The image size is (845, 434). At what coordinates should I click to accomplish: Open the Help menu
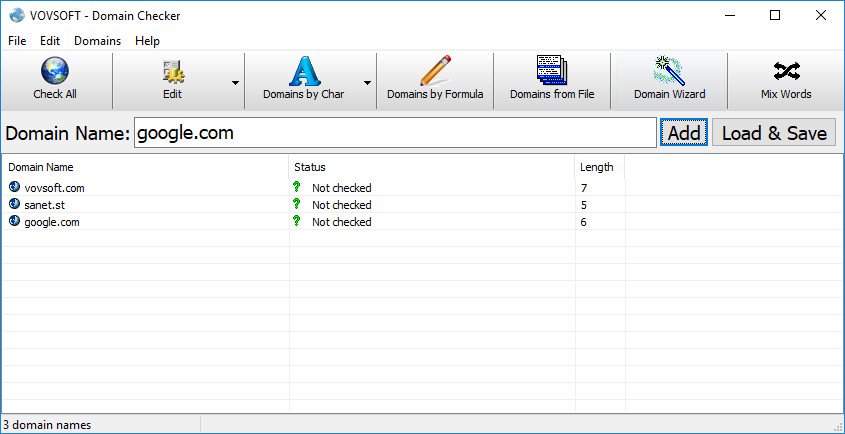(147, 41)
